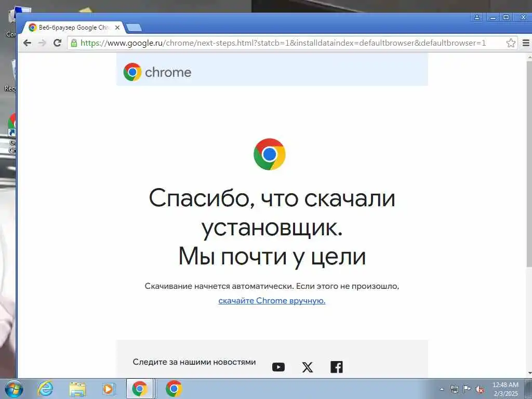532x399 pixels.
Task: Click the Chrome user profile button
Action: pos(477,17)
